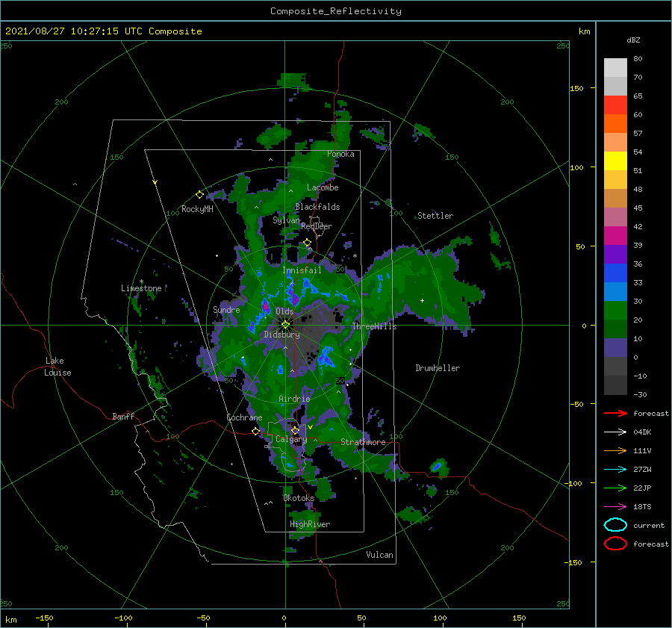The image size is (672, 628).
Task: Click the Vulcan label
Action: tap(379, 555)
